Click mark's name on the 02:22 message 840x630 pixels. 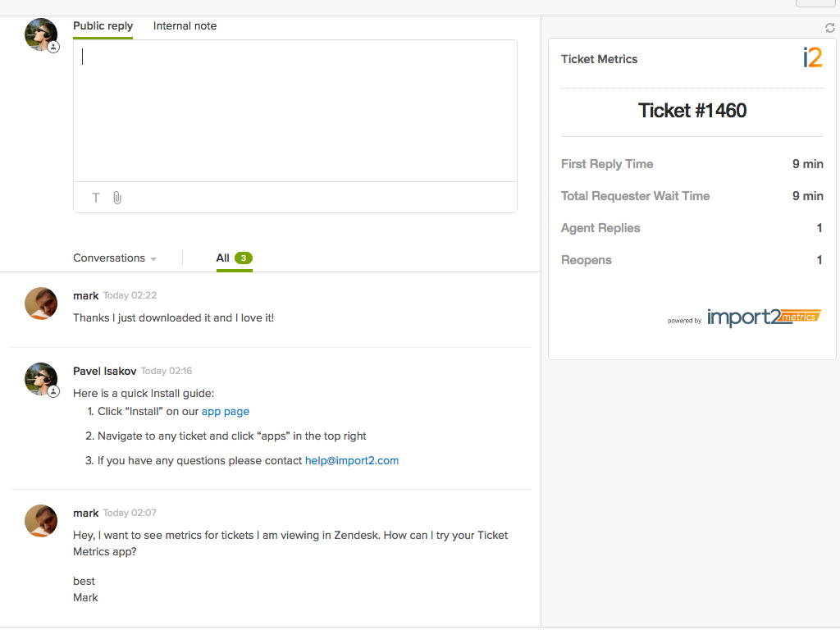(85, 295)
